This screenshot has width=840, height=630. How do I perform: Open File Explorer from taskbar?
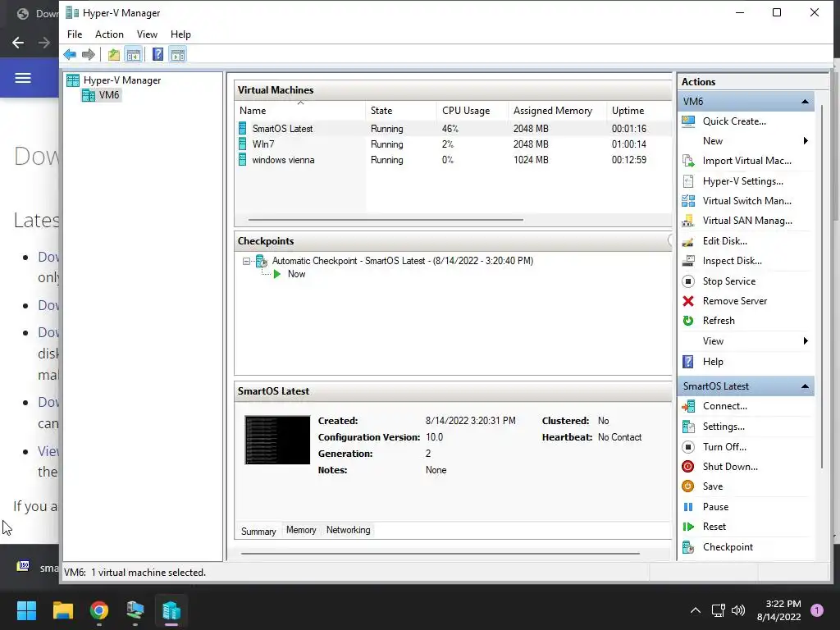62,610
